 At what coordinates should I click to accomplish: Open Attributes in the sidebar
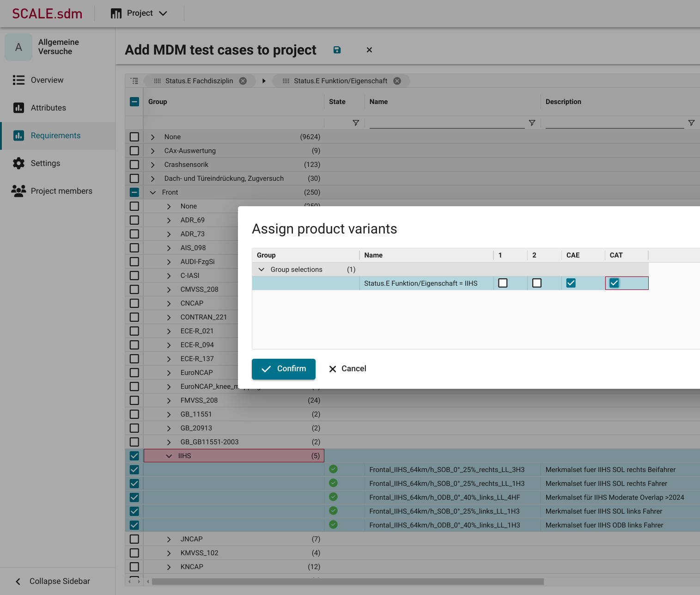pyautogui.click(x=58, y=108)
